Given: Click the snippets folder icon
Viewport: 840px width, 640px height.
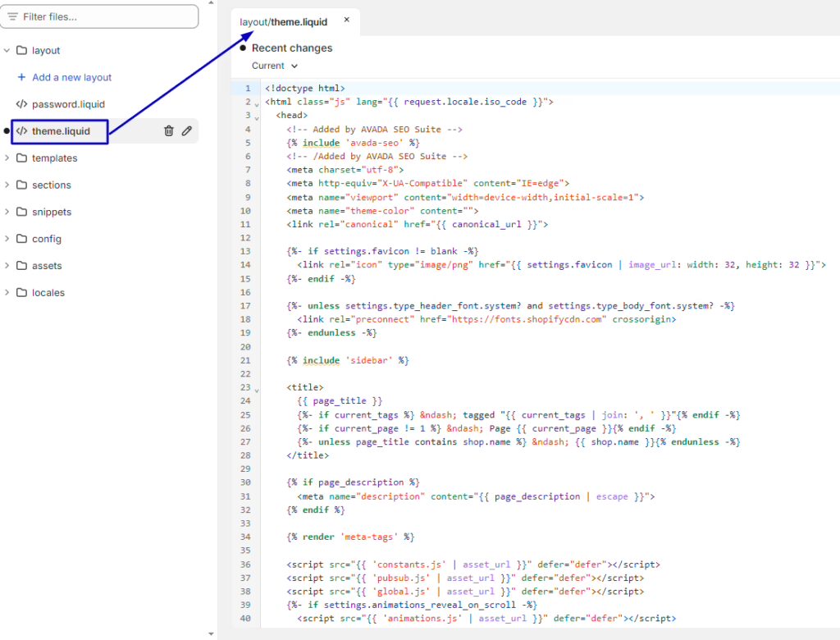Looking at the screenshot, I should (x=21, y=212).
